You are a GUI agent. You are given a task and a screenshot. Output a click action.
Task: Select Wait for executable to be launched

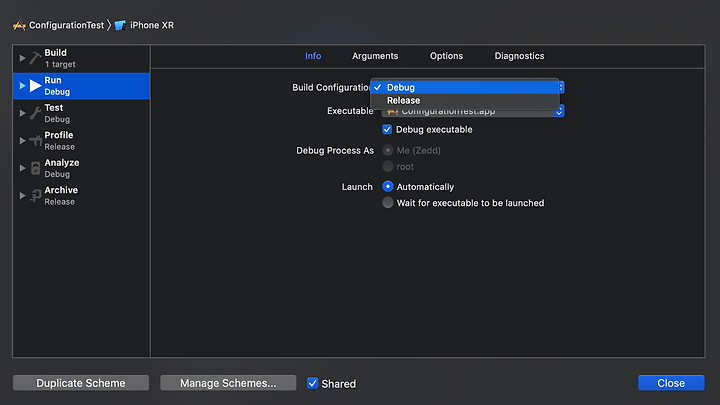(388, 202)
